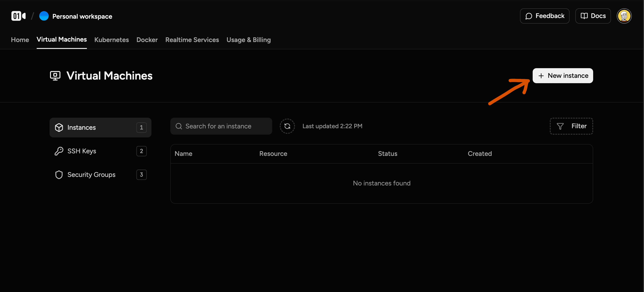This screenshot has height=292, width=644.
Task: Click the SSH Keys key icon
Action: tap(59, 151)
